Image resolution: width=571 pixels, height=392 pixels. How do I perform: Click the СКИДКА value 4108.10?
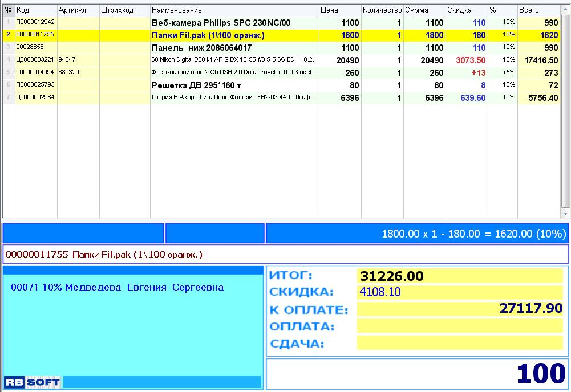(x=380, y=293)
